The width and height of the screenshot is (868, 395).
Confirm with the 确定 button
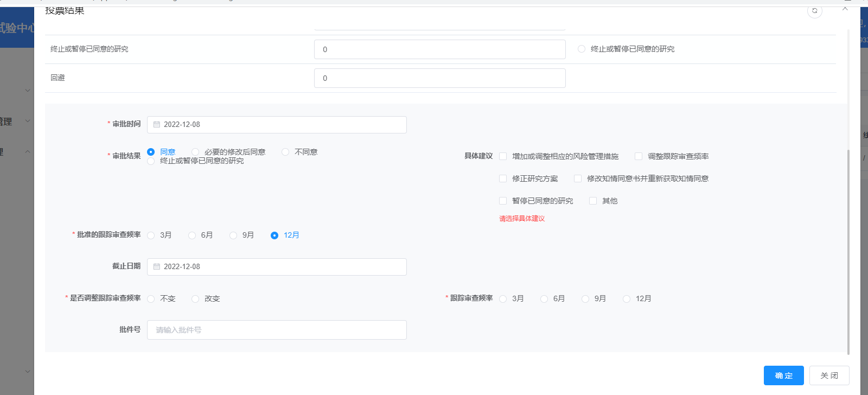point(784,375)
